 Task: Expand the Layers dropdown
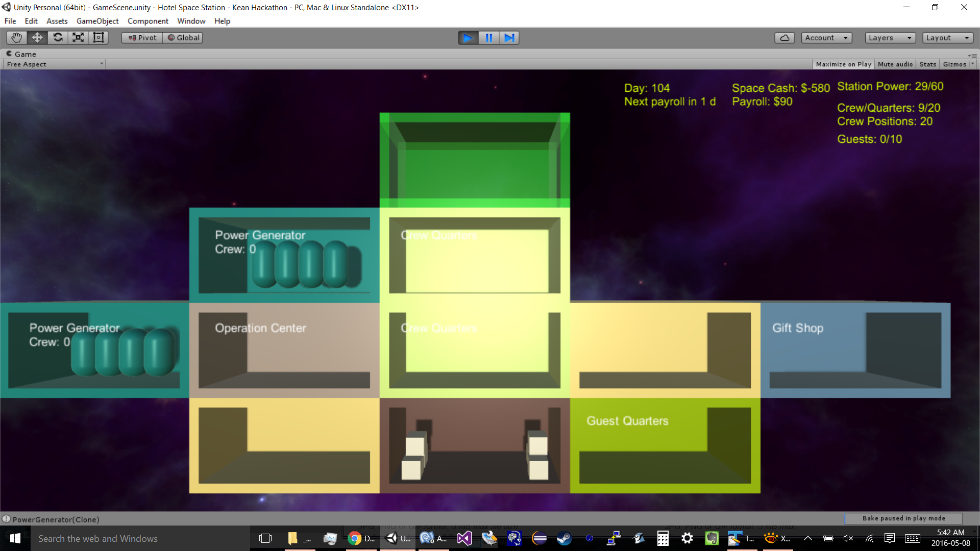890,38
